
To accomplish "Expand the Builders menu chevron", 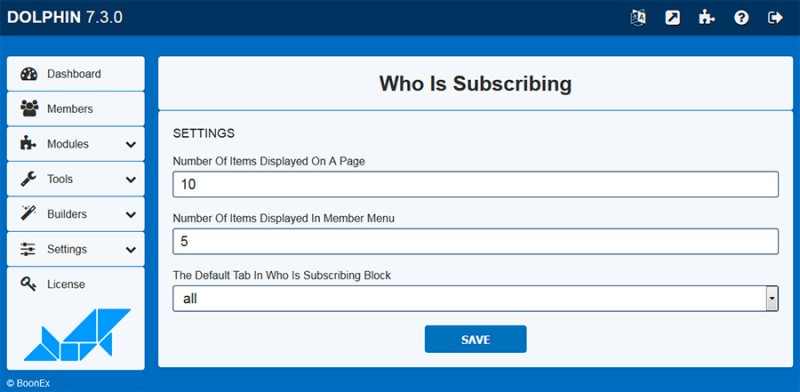I will pyautogui.click(x=131, y=214).
